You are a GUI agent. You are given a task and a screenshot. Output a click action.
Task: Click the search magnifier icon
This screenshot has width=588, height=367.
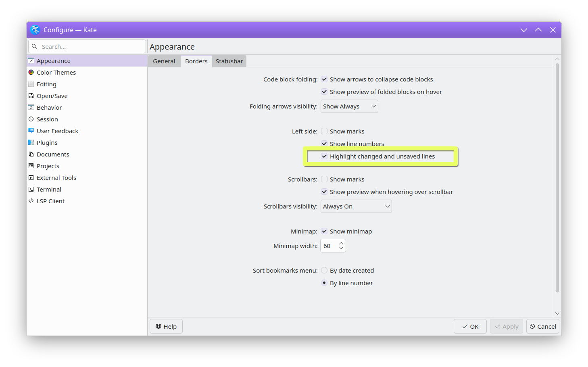tap(34, 46)
